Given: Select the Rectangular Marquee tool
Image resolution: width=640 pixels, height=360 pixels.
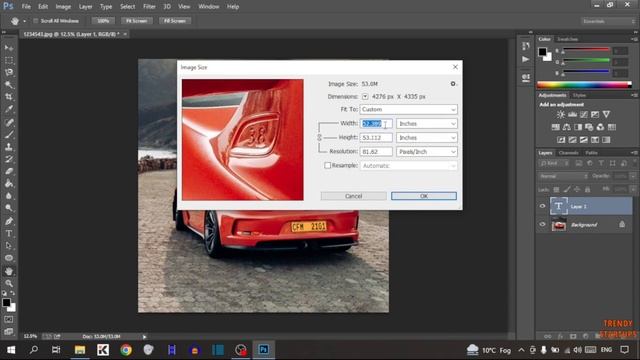Looking at the screenshot, I should (9, 60).
